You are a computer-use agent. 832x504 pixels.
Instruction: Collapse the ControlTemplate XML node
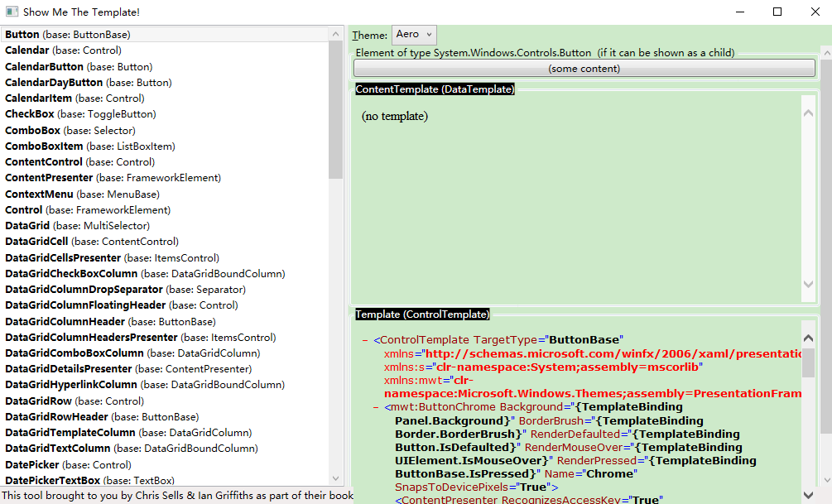click(x=365, y=340)
